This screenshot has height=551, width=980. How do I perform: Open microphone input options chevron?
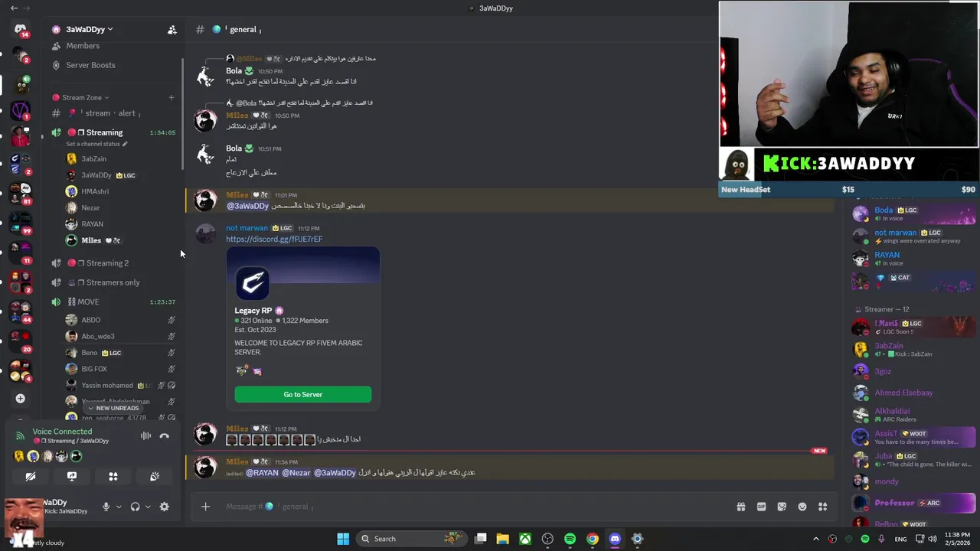(x=119, y=507)
